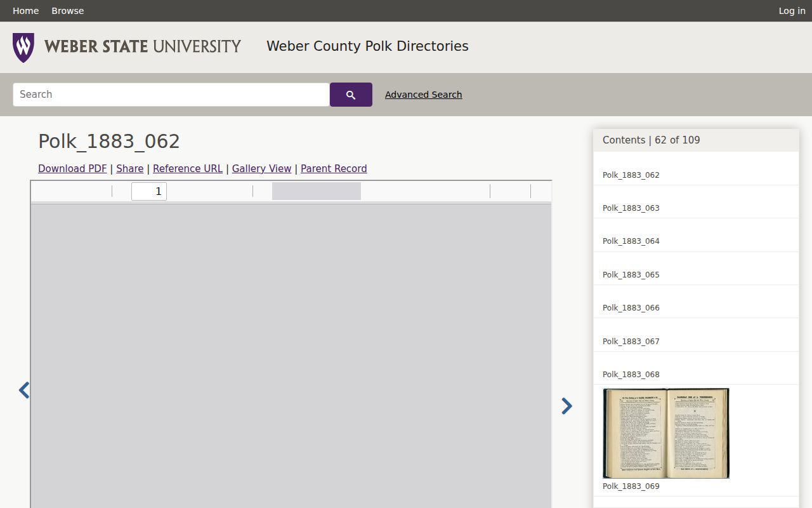This screenshot has height=508, width=812.
Task: Focus the Search text field
Action: pyautogui.click(x=171, y=95)
